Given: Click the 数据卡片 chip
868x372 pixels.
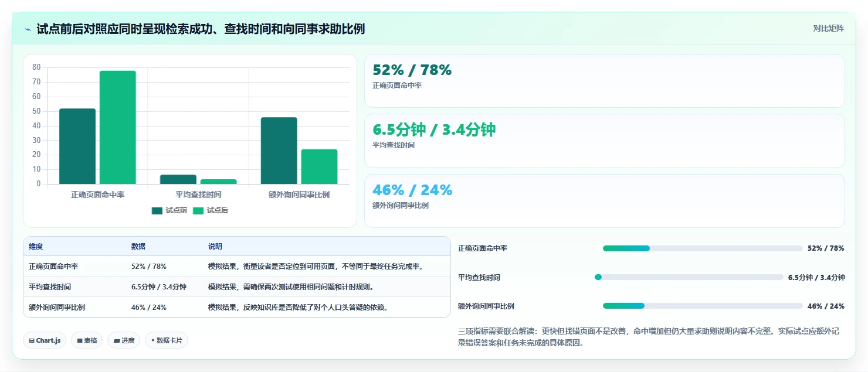Looking at the screenshot, I should point(167,340).
